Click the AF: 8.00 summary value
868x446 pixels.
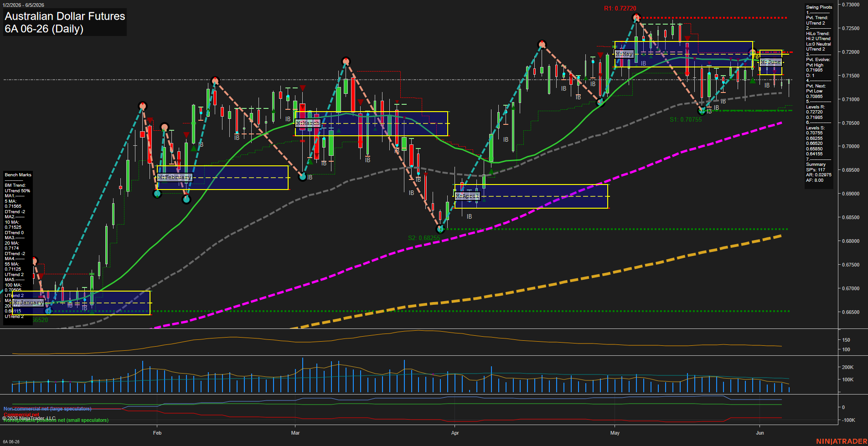(815, 180)
